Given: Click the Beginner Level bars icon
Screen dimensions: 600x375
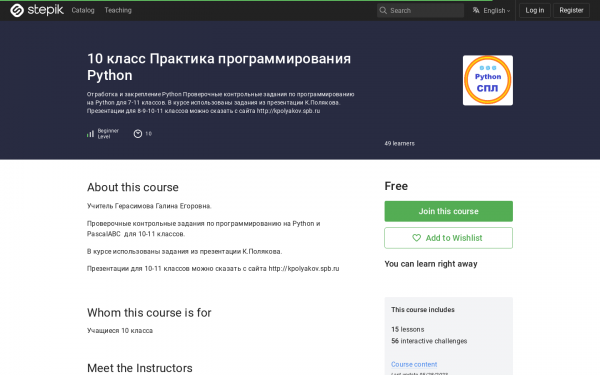Looking at the screenshot, I should tap(90, 134).
